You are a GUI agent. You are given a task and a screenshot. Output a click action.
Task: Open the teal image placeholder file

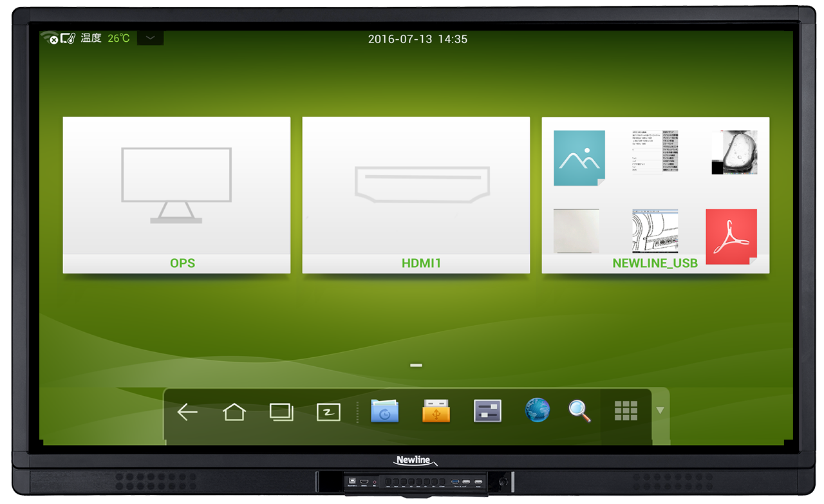(579, 158)
